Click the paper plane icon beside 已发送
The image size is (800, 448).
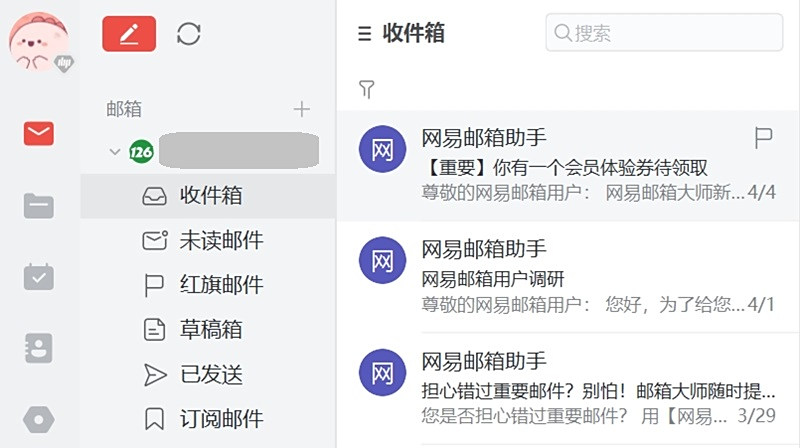[x=155, y=375]
